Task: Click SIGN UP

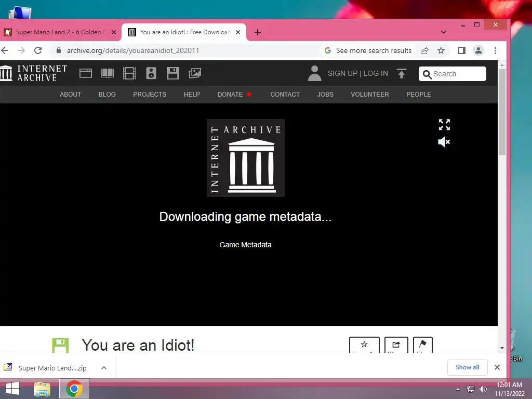Action: pos(342,74)
